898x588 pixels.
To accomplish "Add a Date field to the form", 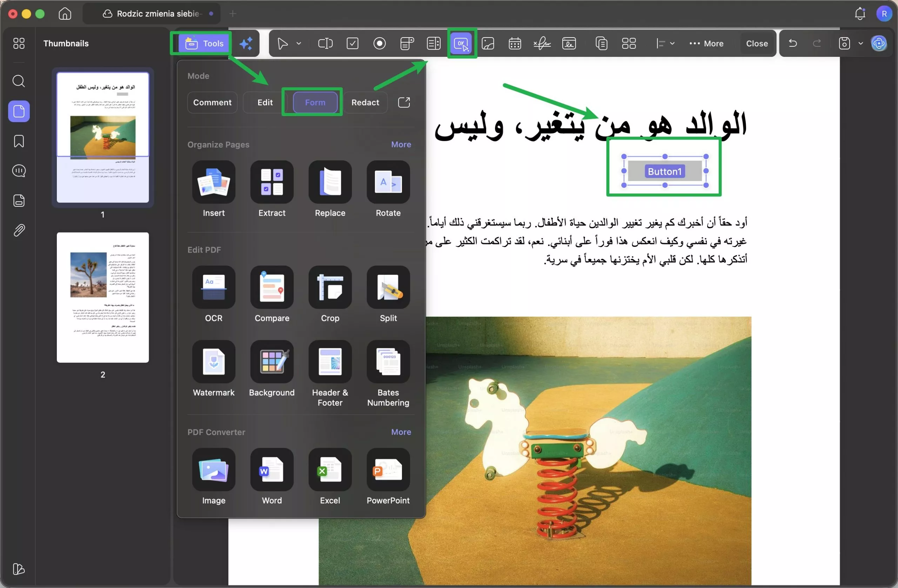I will (515, 44).
